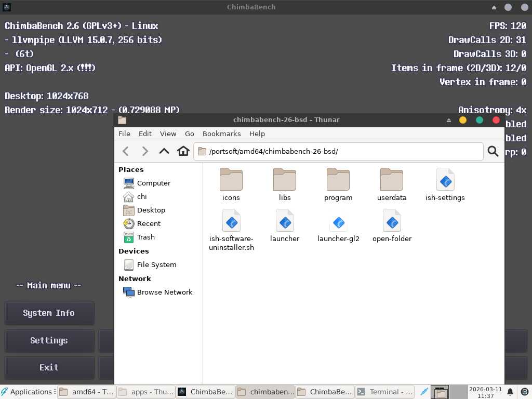The height and width of the screenshot is (399, 532).
Task: Select the launcher file
Action: [285, 225]
